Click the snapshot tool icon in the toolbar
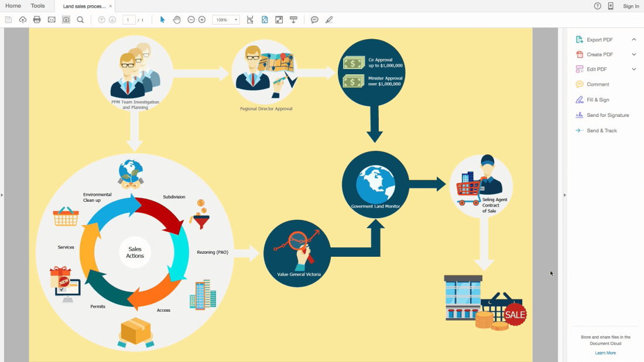The width and height of the screenshot is (644, 362). coord(66,20)
